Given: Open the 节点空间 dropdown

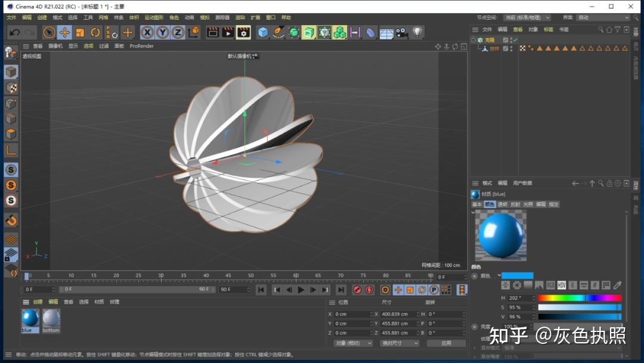Looking at the screenshot, I should (x=527, y=18).
